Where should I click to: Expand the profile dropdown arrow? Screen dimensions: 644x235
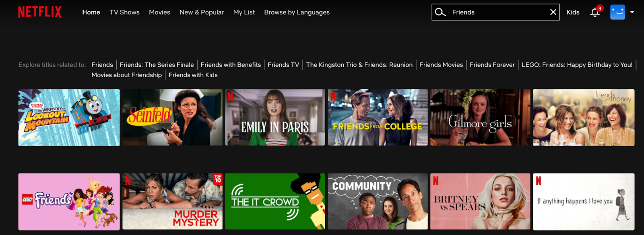(632, 12)
